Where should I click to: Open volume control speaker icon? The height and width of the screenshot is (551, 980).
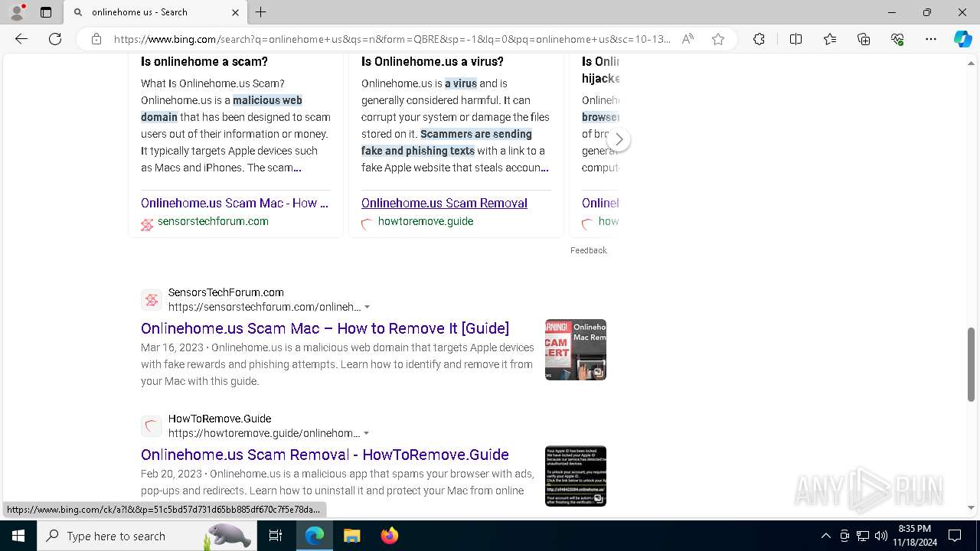click(x=881, y=536)
